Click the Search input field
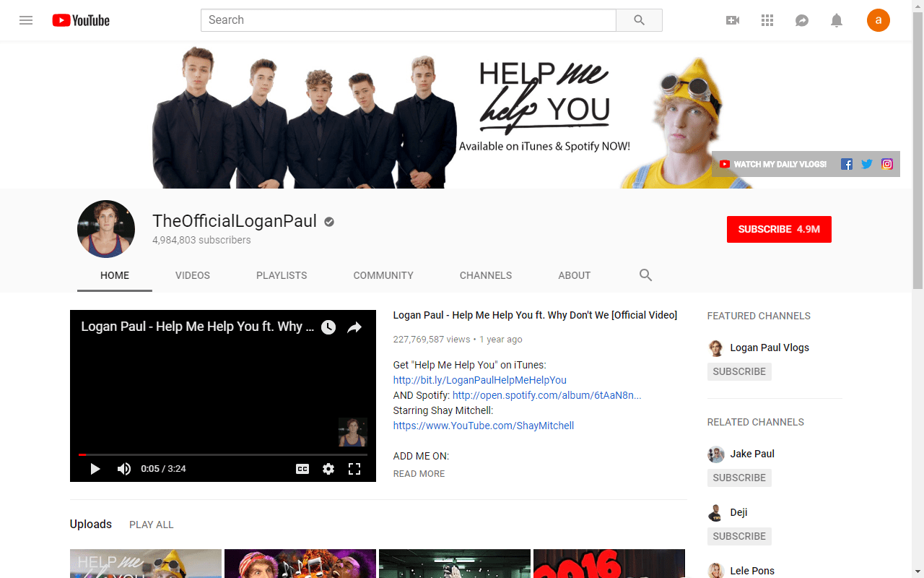This screenshot has height=578, width=924. click(409, 20)
